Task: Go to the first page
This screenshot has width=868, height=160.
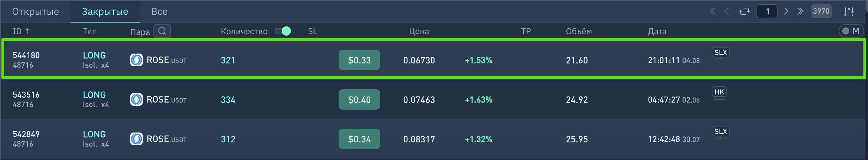Action: click(712, 12)
